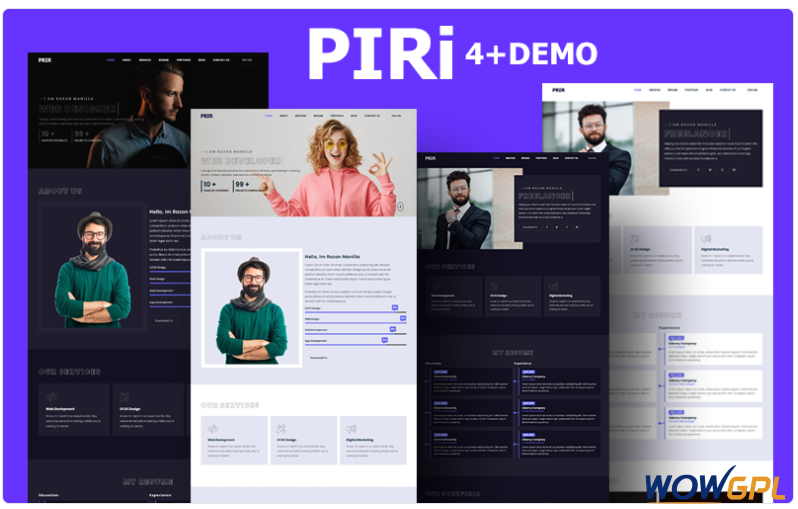Click the Web Development icon in the dark Freelancer services
Viewport: 798px width, 509px height.
(x=436, y=287)
